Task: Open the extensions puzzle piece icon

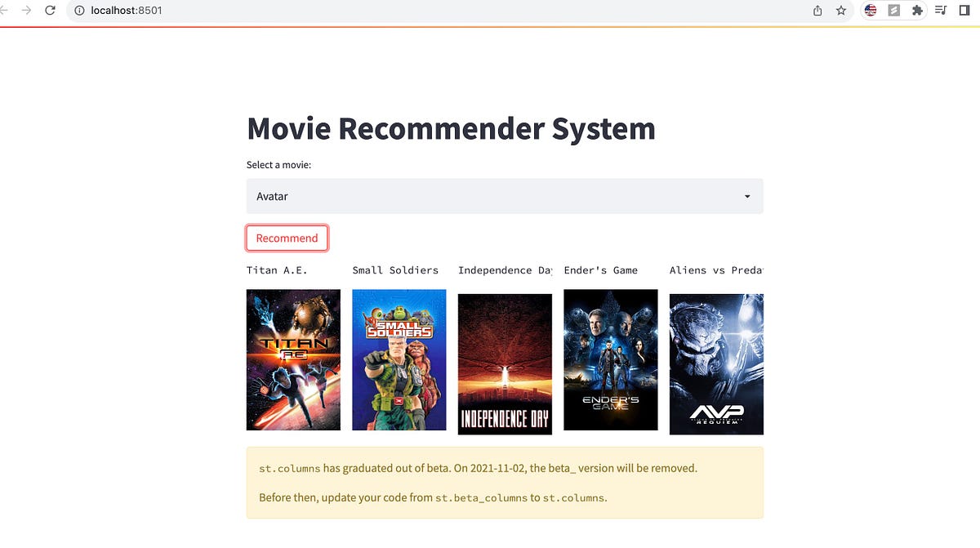Action: click(x=916, y=11)
